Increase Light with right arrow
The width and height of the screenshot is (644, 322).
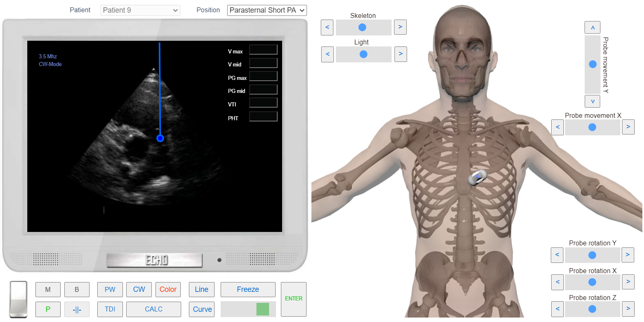[401, 54]
